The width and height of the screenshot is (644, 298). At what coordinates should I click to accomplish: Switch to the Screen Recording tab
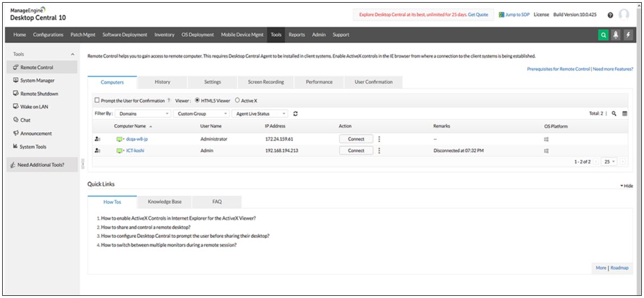point(266,82)
